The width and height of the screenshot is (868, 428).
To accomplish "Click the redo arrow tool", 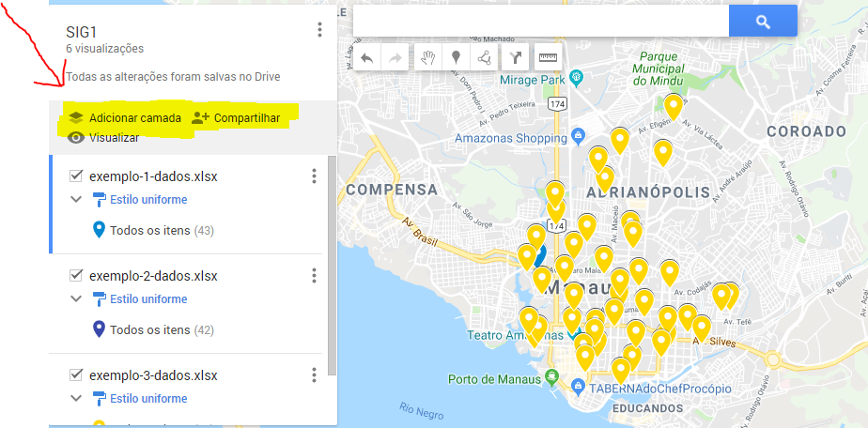I will coord(395,57).
